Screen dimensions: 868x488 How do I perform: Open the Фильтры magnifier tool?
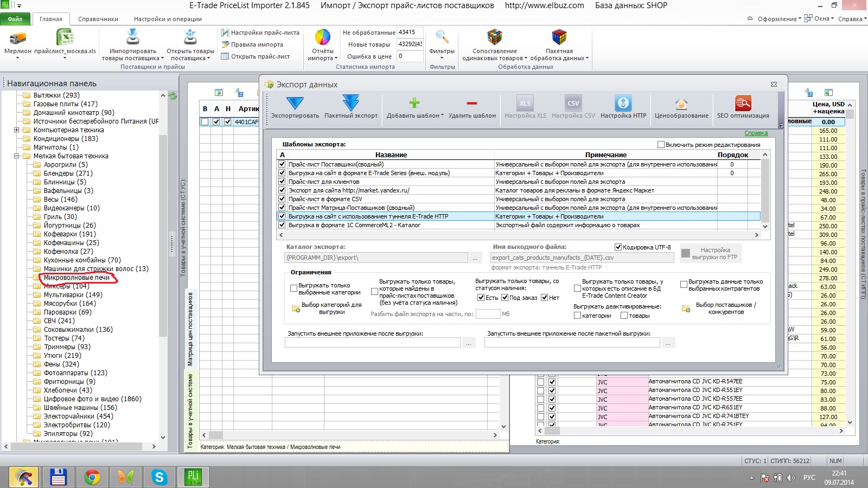pos(442,37)
